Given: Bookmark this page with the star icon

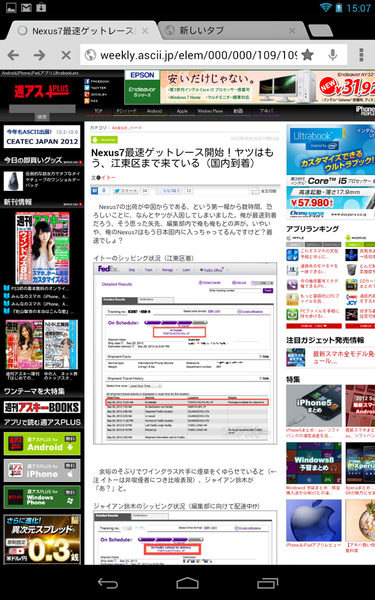Looking at the screenshot, I should [x=307, y=55].
